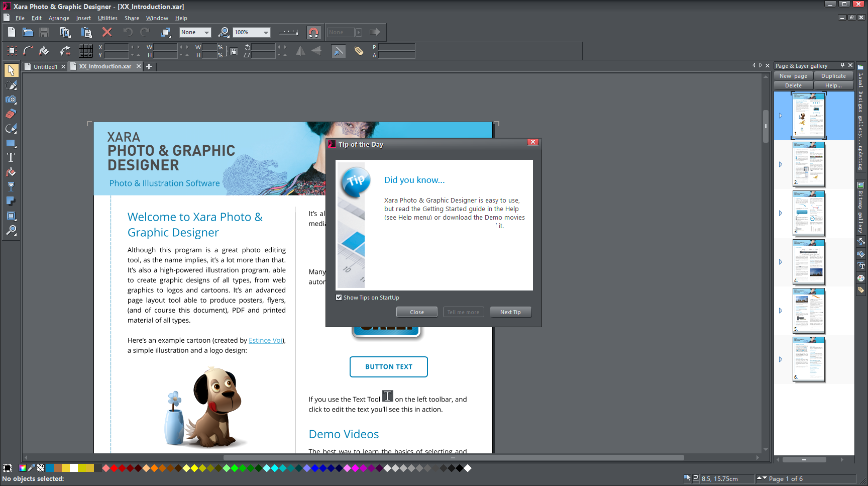Click the BUTTON TEXT button on page
The image size is (868, 486).
(x=389, y=367)
